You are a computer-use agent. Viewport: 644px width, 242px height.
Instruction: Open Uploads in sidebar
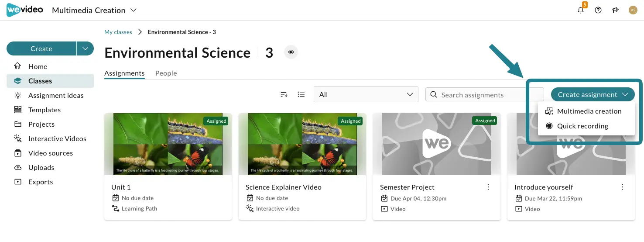[x=50, y=167]
